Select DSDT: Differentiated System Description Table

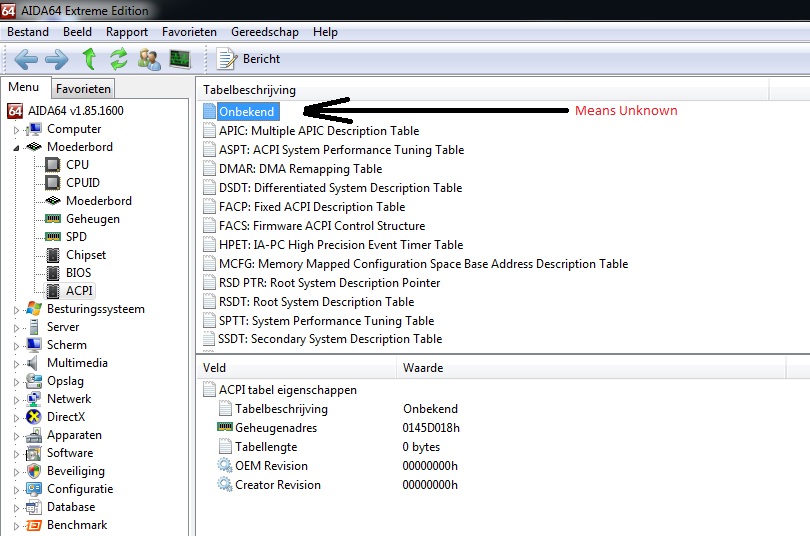(340, 188)
